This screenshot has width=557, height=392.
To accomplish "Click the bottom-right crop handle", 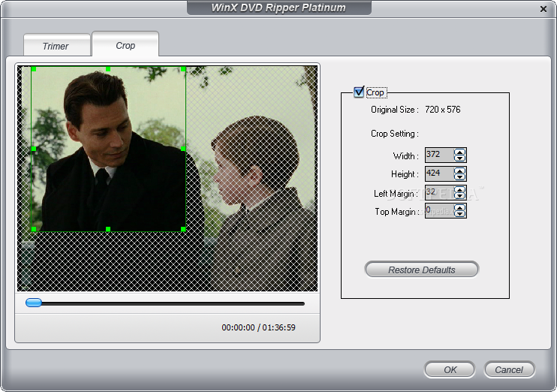I will pyautogui.click(x=183, y=229).
